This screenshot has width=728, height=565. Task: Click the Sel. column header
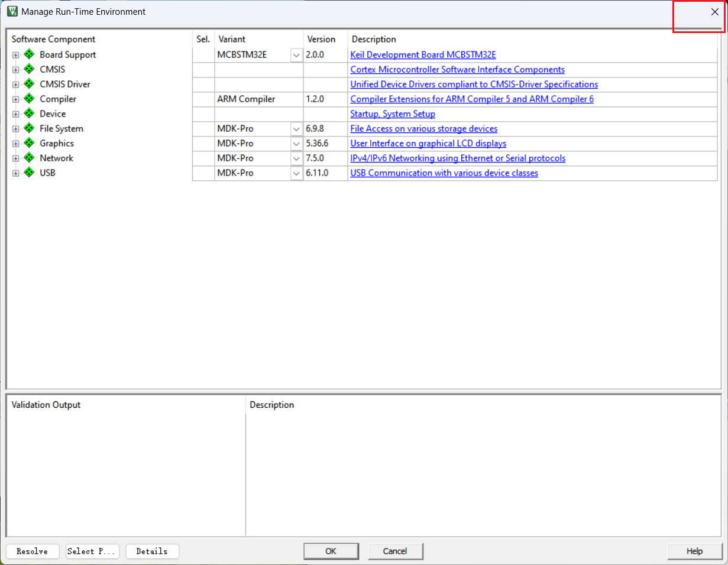(x=203, y=40)
